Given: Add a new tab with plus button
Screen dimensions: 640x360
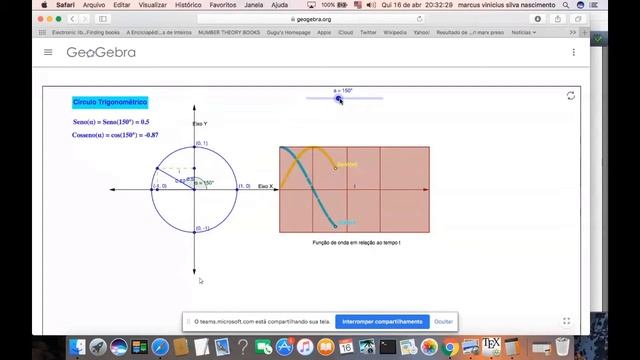Looking at the screenshot, I should pyautogui.click(x=584, y=32).
